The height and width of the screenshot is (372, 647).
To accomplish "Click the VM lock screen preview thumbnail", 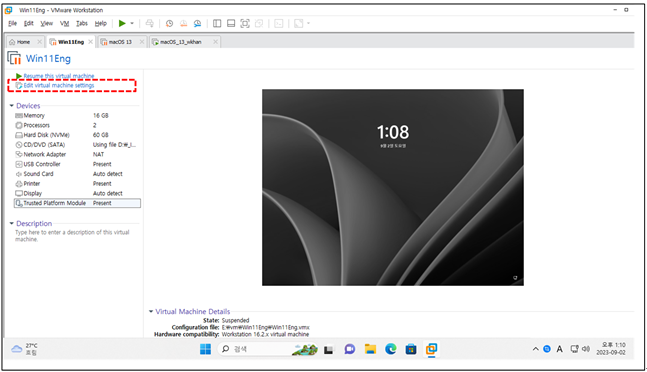I will (x=393, y=187).
